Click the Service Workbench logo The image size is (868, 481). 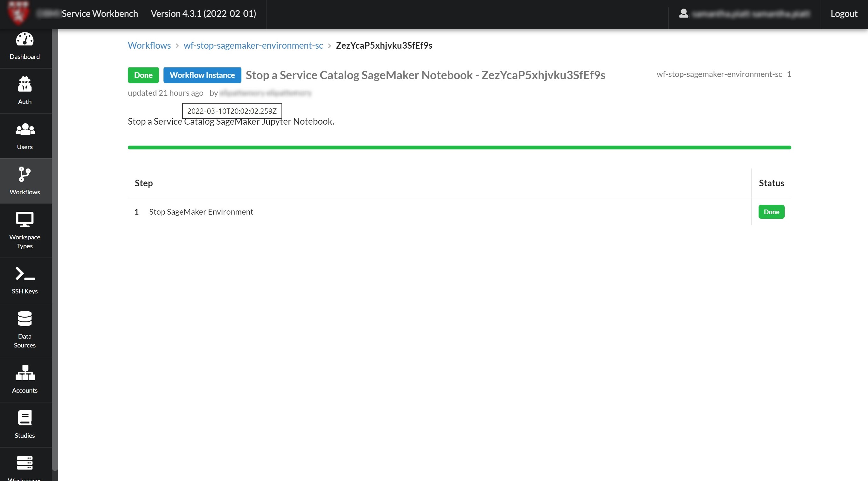tap(18, 13)
